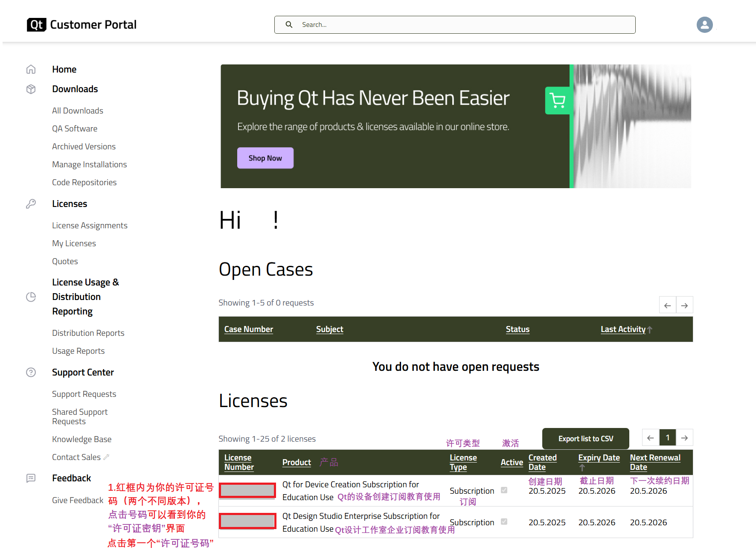Toggle Active checkbox for Design Studio license
Viewport: 756px width, 553px height.
point(504,521)
